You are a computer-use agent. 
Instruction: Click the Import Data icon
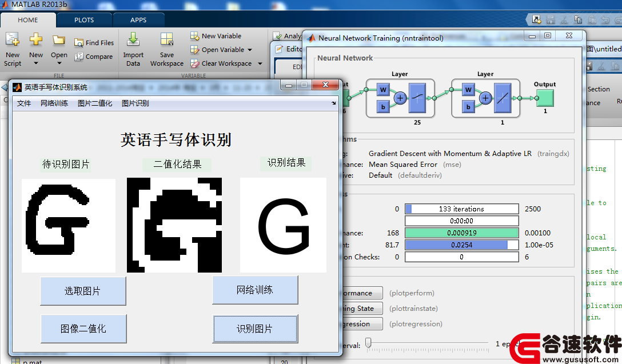click(133, 39)
